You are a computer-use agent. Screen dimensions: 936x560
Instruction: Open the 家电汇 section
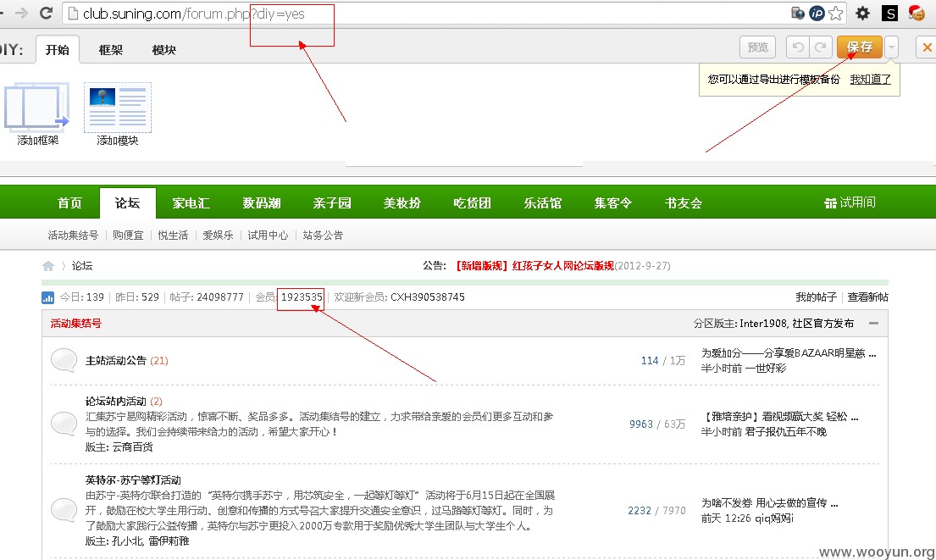[x=191, y=203]
